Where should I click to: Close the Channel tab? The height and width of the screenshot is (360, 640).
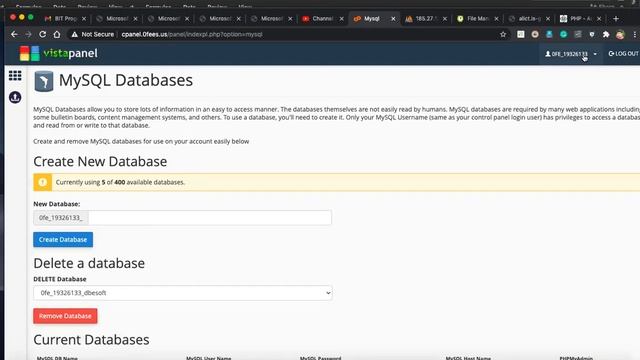(x=342, y=19)
